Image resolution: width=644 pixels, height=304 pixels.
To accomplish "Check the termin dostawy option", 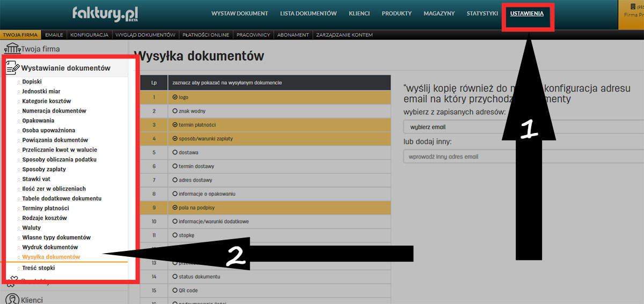I will point(175,166).
